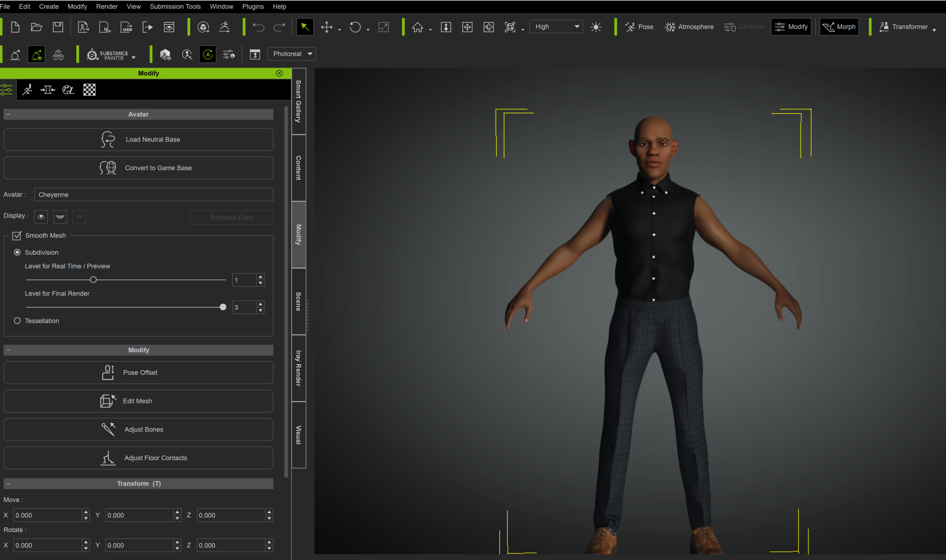Pick the Move tool cross-arrows icon
946x560 pixels.
(x=326, y=27)
